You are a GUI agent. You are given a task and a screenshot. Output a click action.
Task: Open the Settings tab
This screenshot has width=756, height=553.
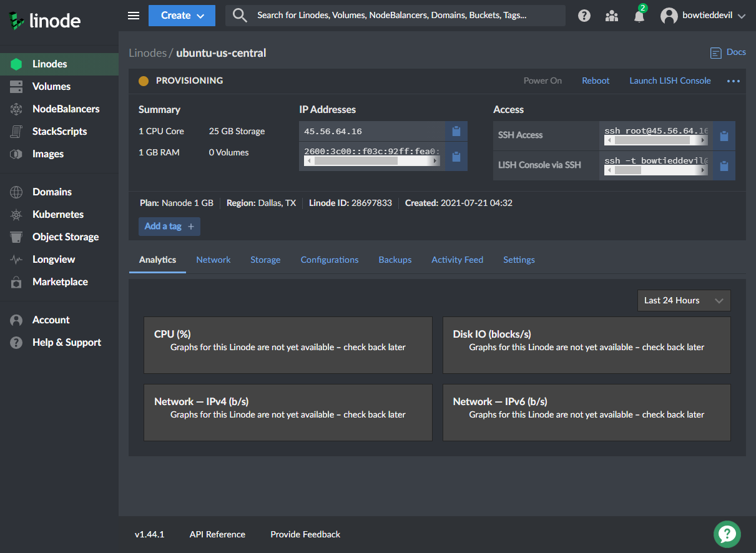(519, 260)
